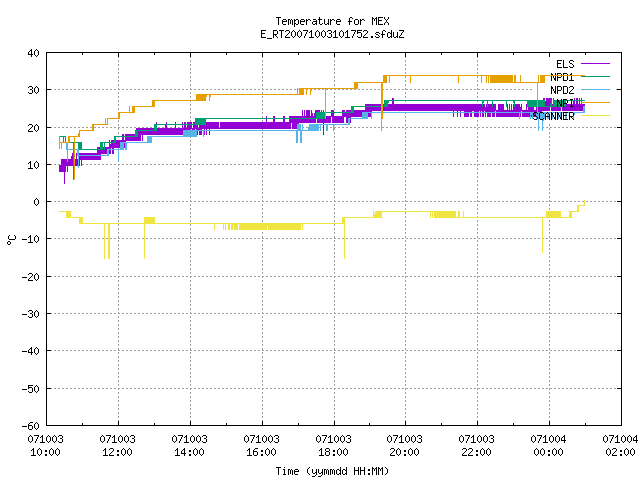Click the x-axis label 071004 02:00

(x=620, y=446)
